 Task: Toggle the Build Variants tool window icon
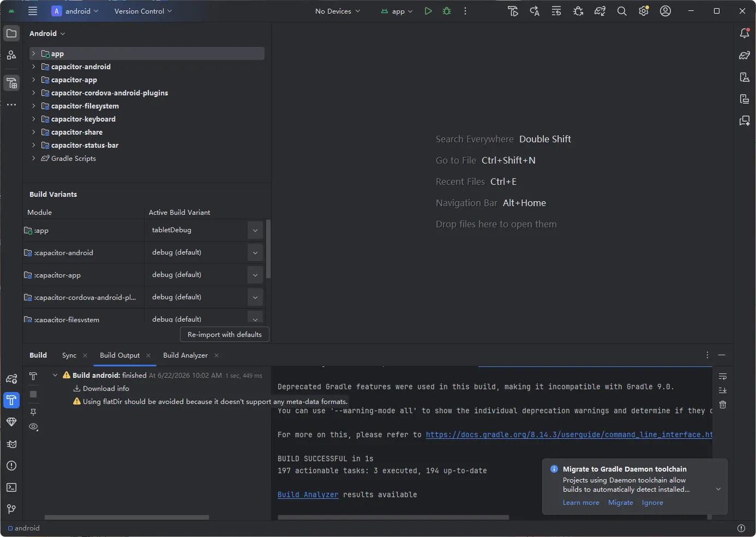11,83
